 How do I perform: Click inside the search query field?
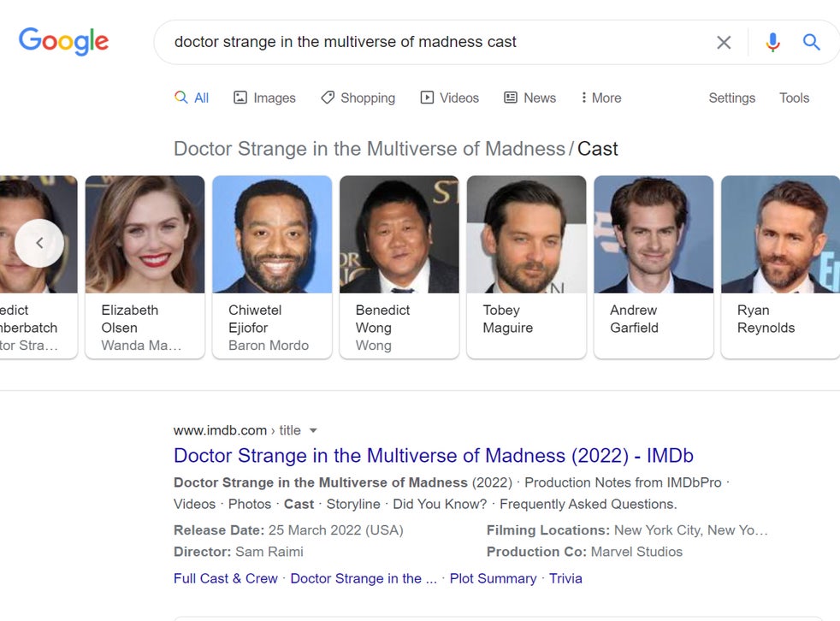(x=428, y=42)
